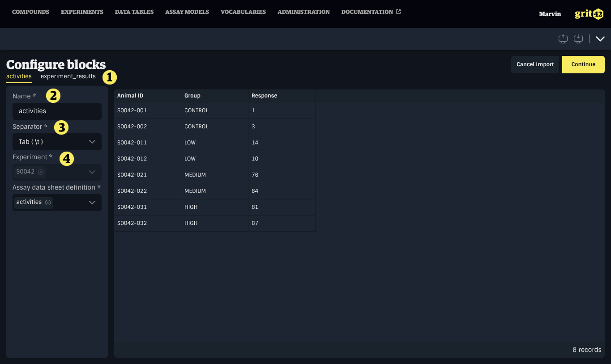This screenshot has width=611, height=364.
Task: Click response value 84
Action: pyautogui.click(x=282, y=191)
